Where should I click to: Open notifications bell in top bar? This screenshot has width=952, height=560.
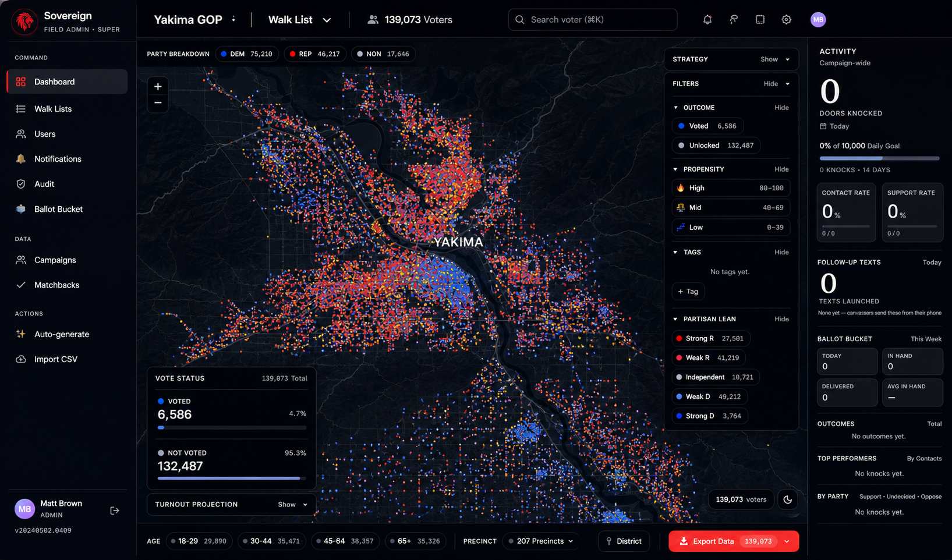(707, 20)
